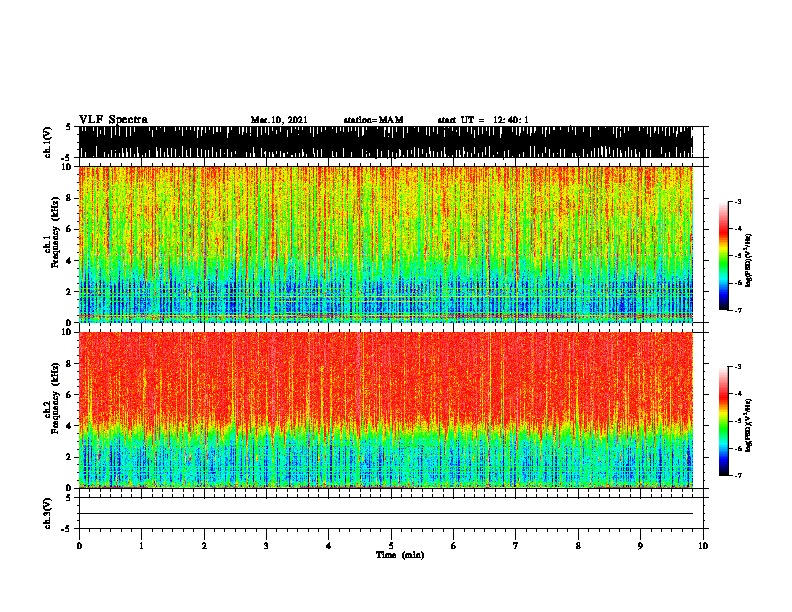
Task: Click time-axis tick label "6"
Action: pyautogui.click(x=454, y=545)
